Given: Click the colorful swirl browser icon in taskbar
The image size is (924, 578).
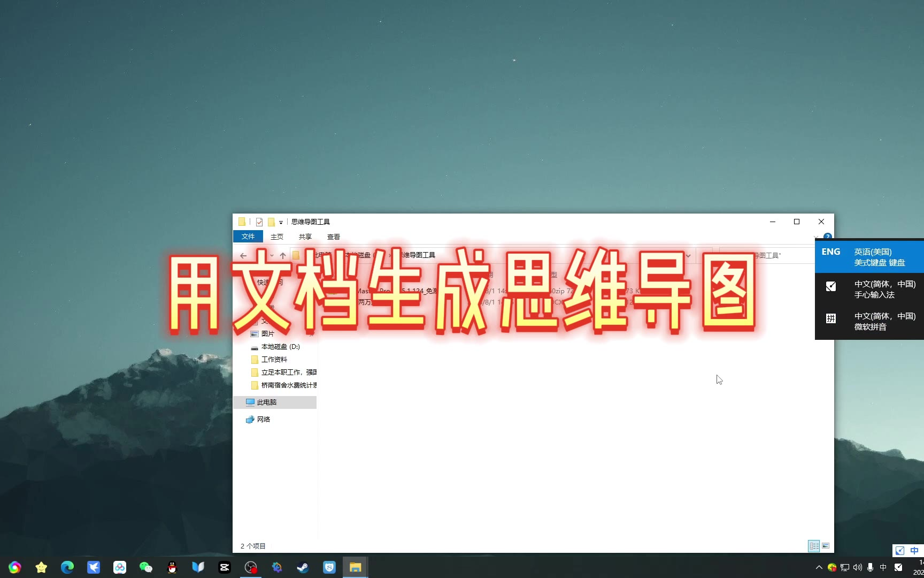Looking at the screenshot, I should pos(14,567).
